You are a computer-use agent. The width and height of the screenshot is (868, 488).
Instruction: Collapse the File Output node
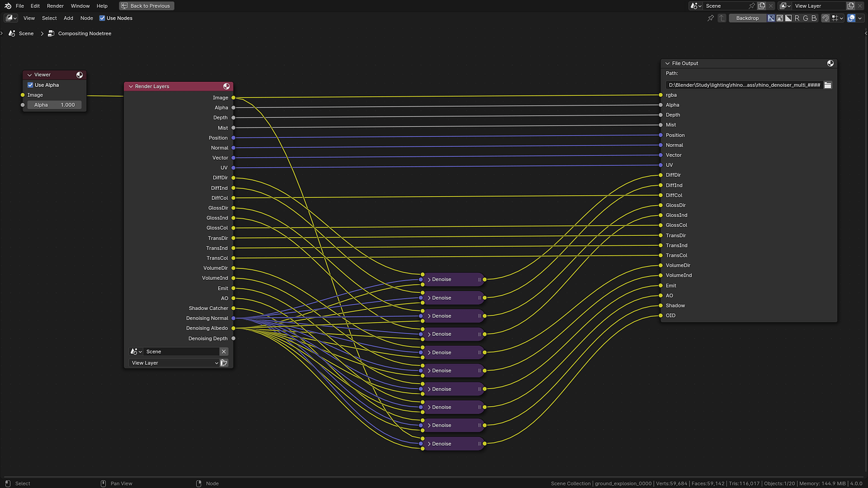tap(668, 64)
